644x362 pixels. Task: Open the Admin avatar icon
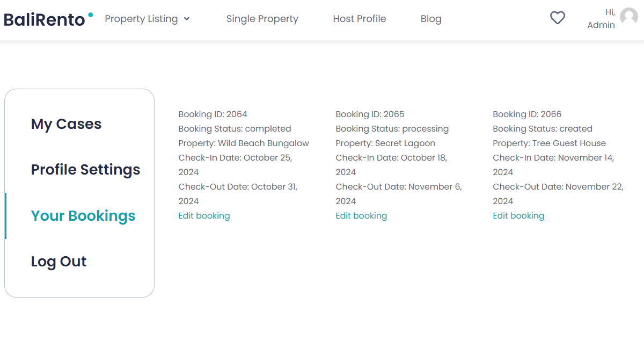pyautogui.click(x=628, y=17)
